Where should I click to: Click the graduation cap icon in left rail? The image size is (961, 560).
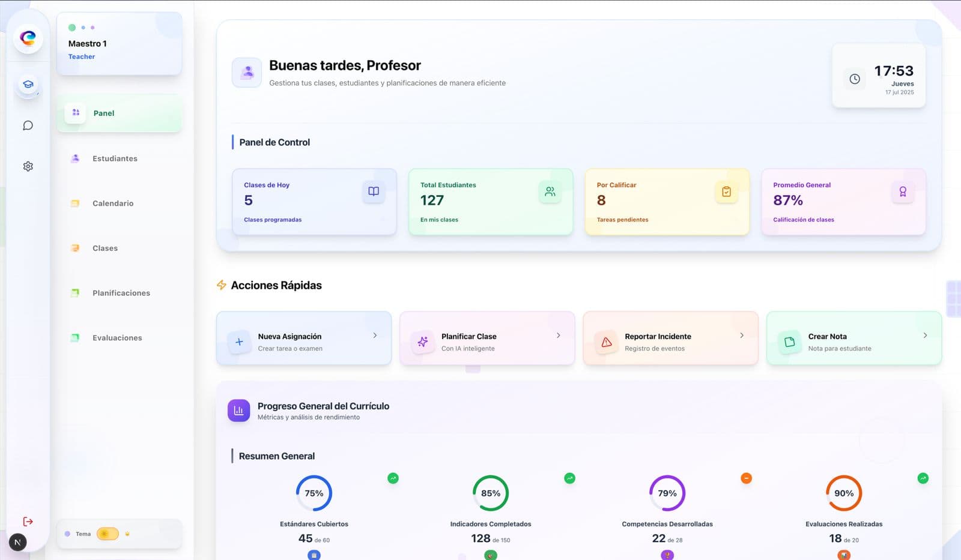pyautogui.click(x=28, y=85)
